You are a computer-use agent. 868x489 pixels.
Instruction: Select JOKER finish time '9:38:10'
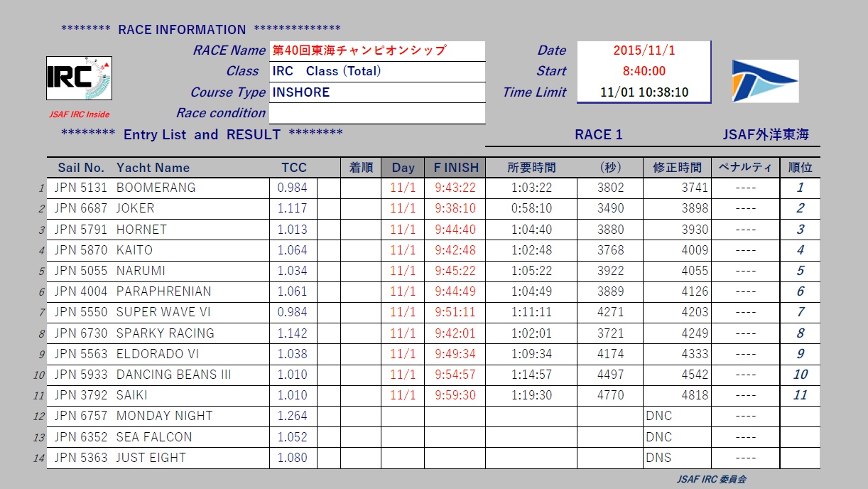(455, 209)
